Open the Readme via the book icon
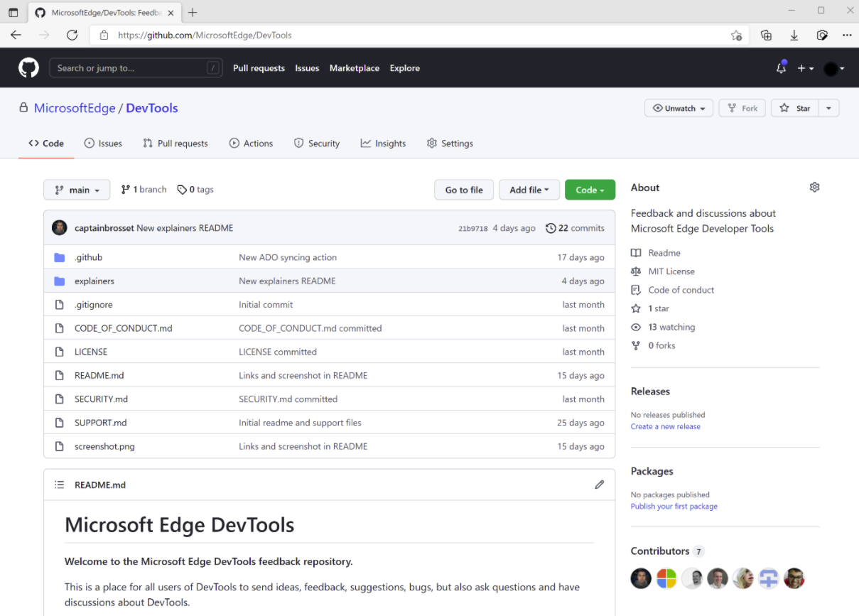This screenshot has width=859, height=616. [636, 252]
